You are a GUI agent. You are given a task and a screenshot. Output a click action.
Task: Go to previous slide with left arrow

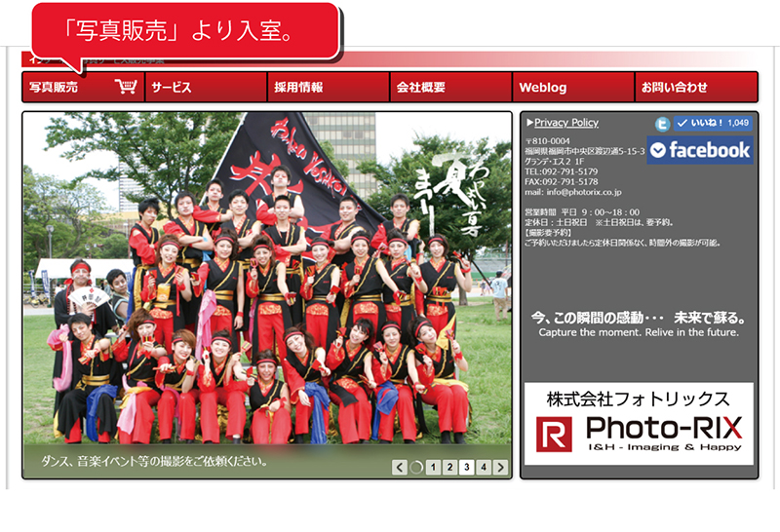coord(399,468)
